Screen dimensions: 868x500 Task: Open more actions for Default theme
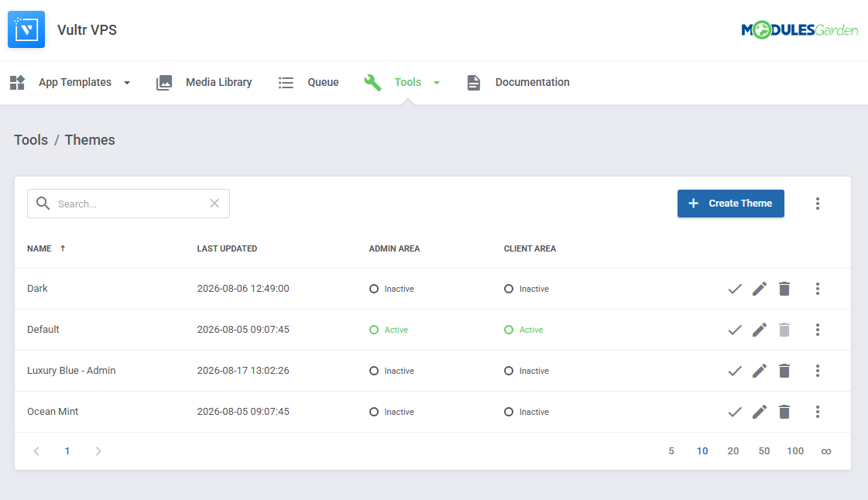(817, 330)
